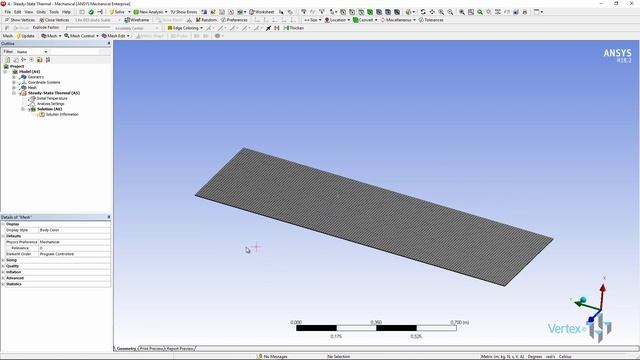Image resolution: width=640 pixels, height=360 pixels.
Task: Click the Show Elements icon beside Thicken
Action: (x=277, y=28)
